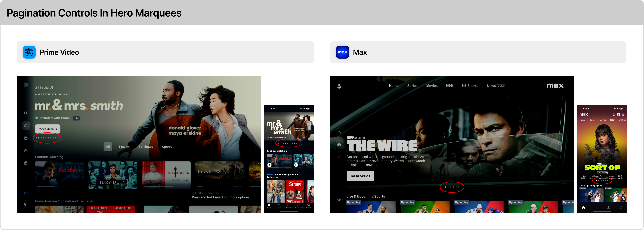The width and height of the screenshot is (644, 230).
Task: Expand Prime Amazon Originals row chevron on mobile
Action: 303,175
